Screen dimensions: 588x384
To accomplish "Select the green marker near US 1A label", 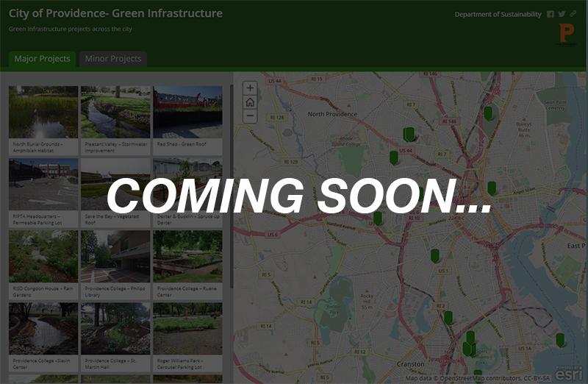I will click(x=560, y=340).
